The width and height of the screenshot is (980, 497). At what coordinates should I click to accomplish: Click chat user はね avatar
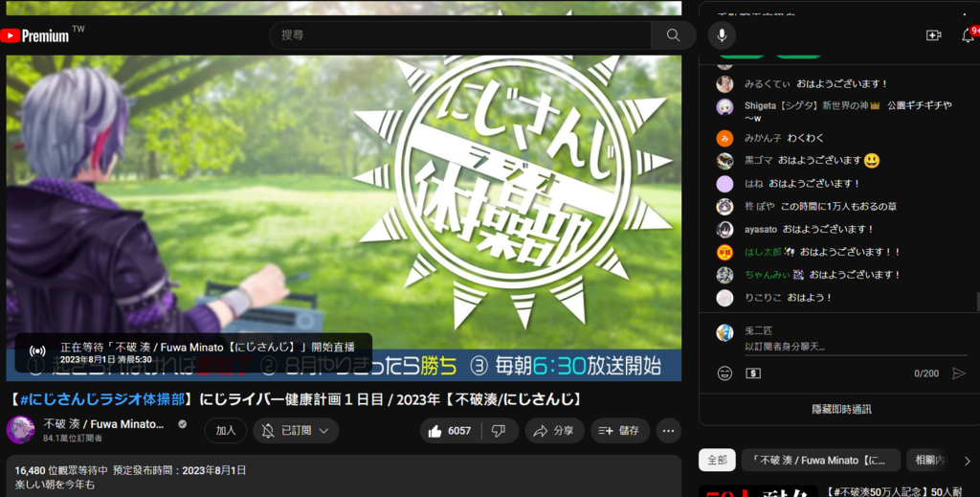point(724,184)
